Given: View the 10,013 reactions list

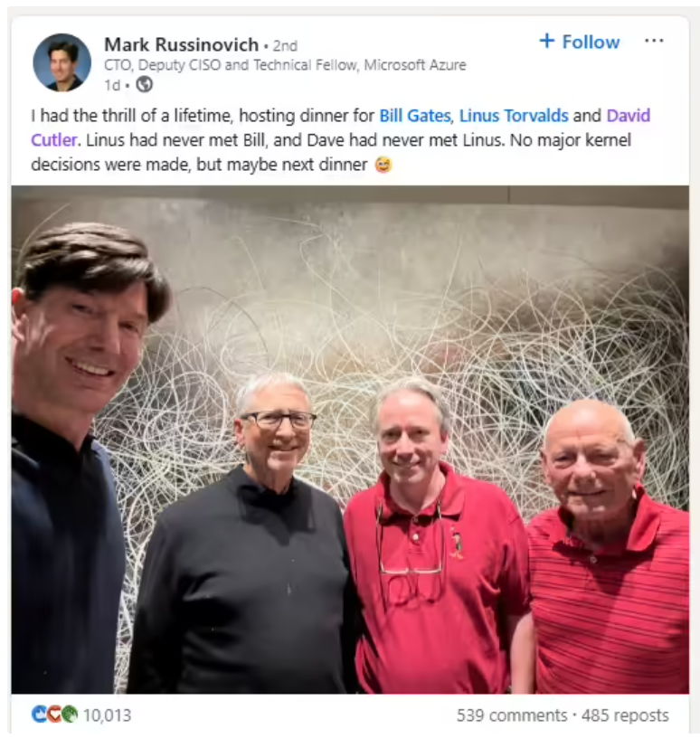Looking at the screenshot, I should [107, 715].
